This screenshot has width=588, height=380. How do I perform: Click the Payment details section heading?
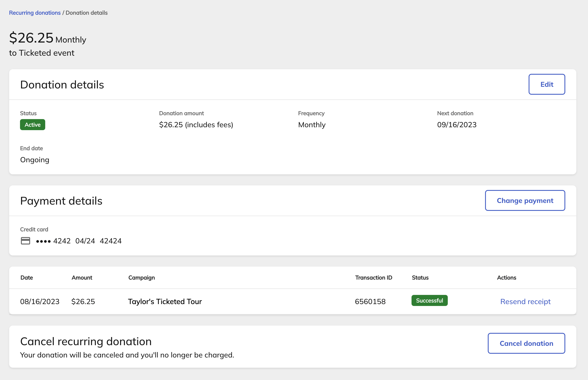61,201
